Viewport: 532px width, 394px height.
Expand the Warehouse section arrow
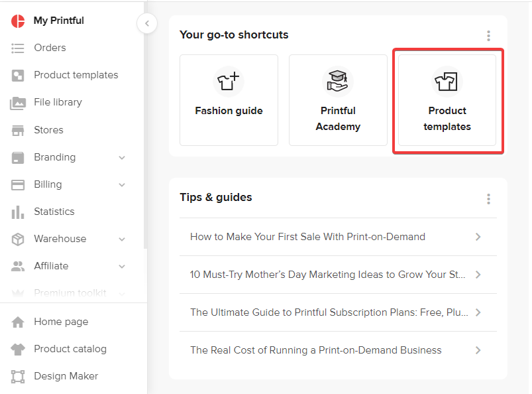122,239
